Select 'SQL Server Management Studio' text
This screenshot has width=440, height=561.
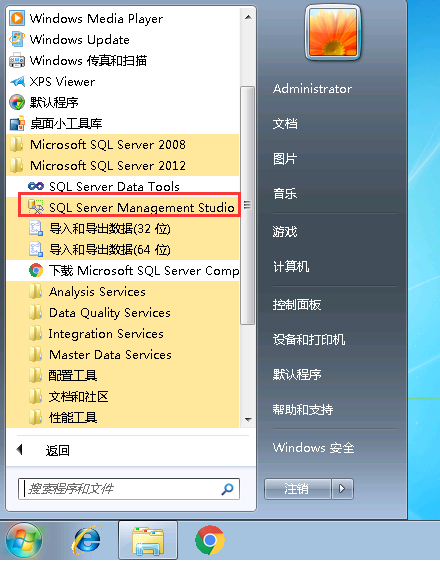[142, 208]
